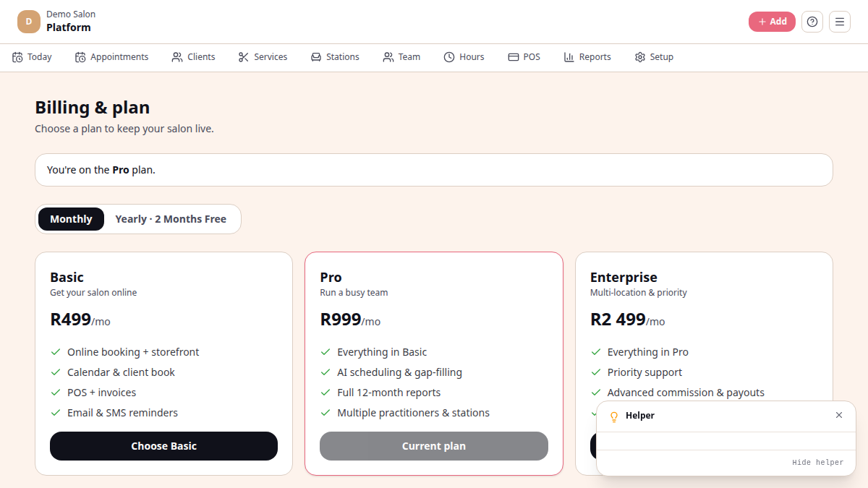Image resolution: width=868 pixels, height=488 pixels.
Task: Click the checkmark beside Priority support
Action: click(596, 372)
